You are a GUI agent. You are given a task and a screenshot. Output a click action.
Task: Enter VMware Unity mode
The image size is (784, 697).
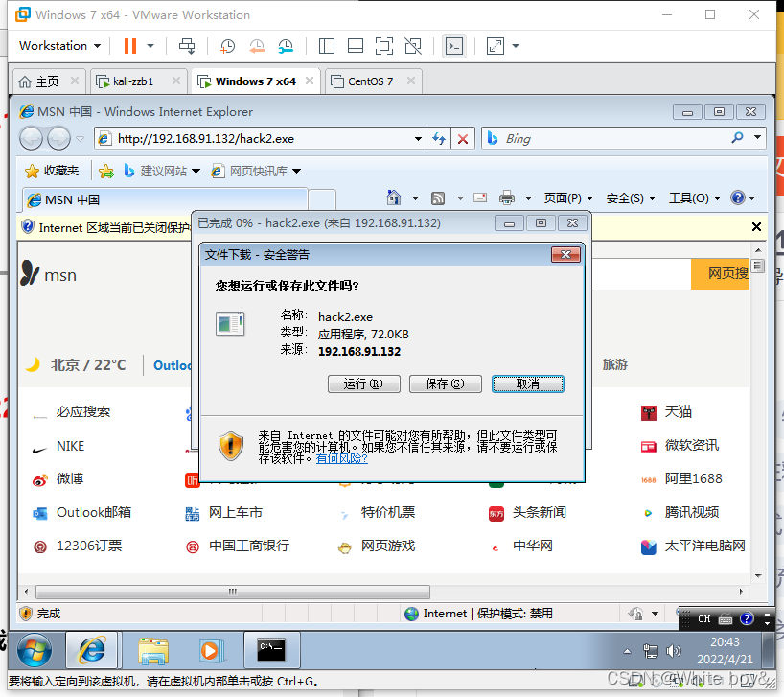tap(413, 46)
